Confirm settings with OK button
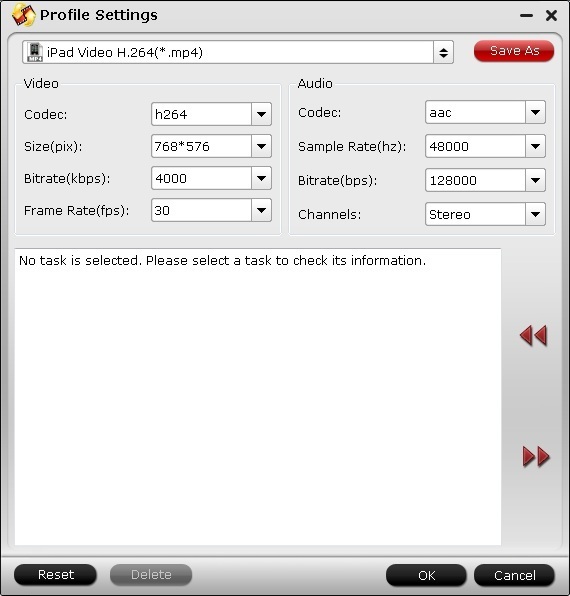 pyautogui.click(x=426, y=575)
